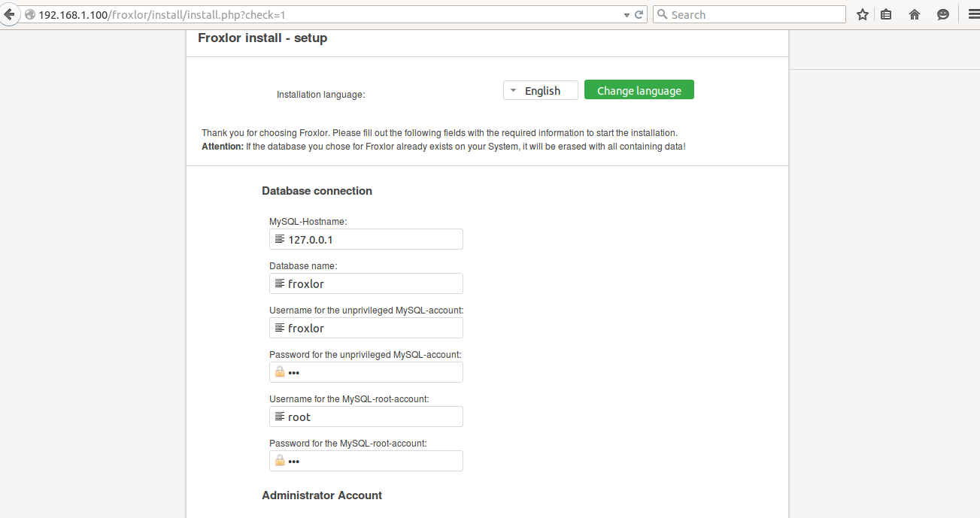This screenshot has width=980, height=518.
Task: Reload the current page
Action: pyautogui.click(x=639, y=15)
